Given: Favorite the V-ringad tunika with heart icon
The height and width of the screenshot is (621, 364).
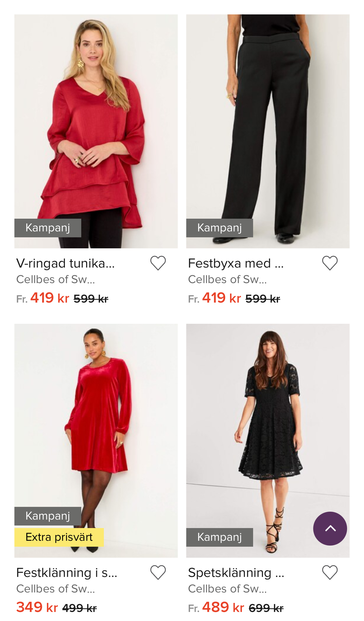Looking at the screenshot, I should pyautogui.click(x=158, y=263).
